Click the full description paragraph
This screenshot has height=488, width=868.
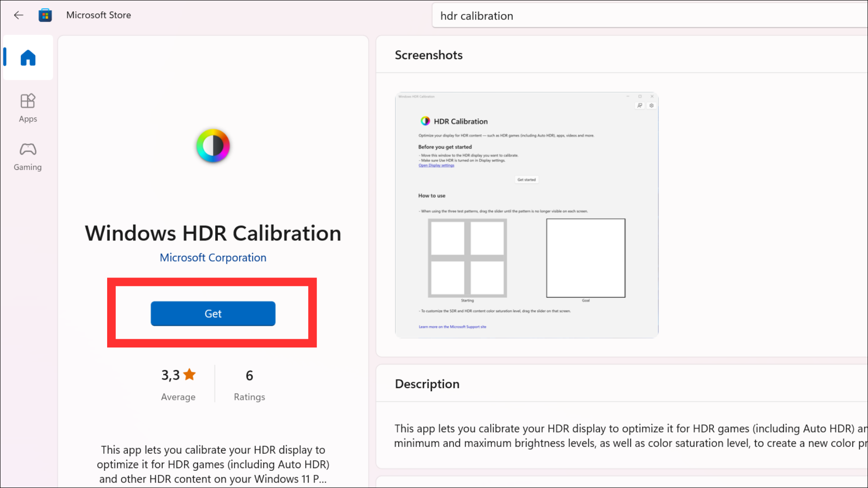628,436
